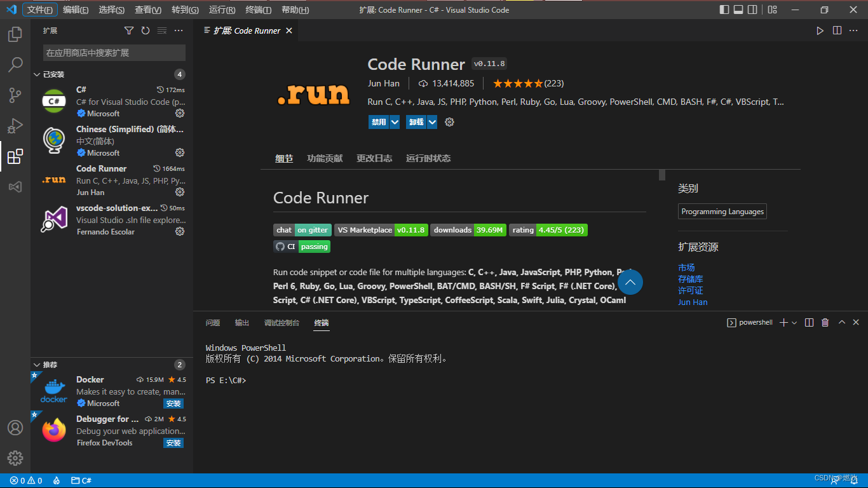868x488 pixels.
Task: Click the extension search input field
Action: [x=114, y=53]
